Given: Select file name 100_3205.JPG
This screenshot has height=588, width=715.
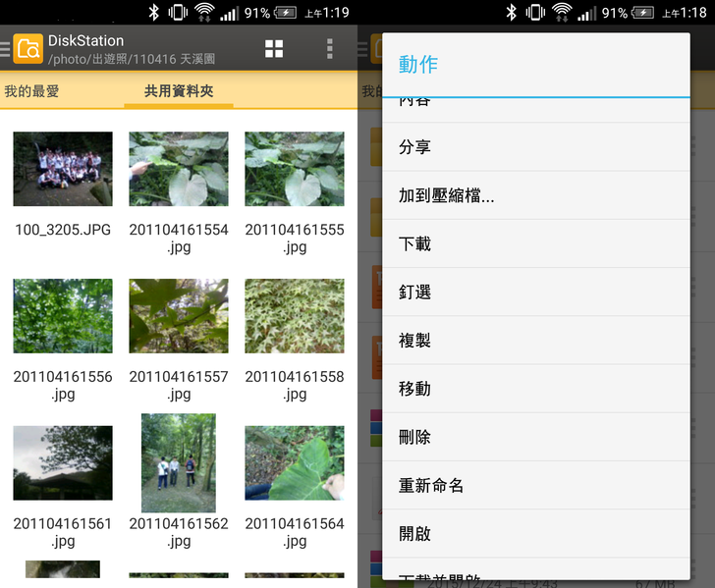Looking at the screenshot, I should [x=63, y=230].
